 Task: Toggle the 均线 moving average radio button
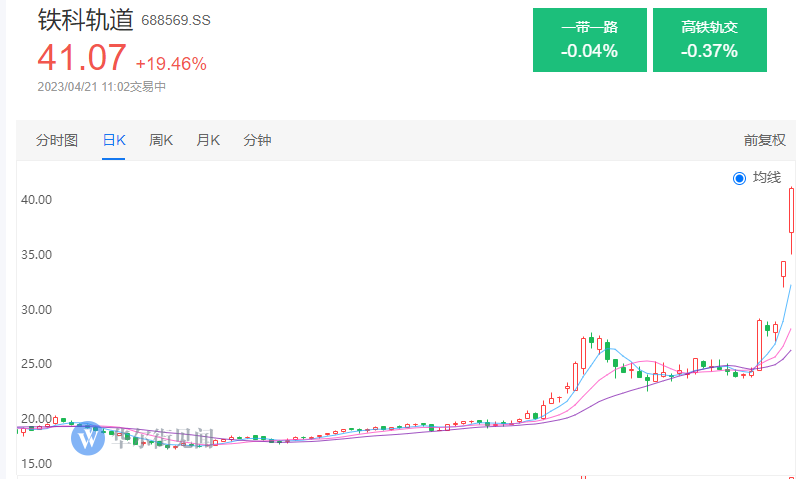click(x=739, y=178)
